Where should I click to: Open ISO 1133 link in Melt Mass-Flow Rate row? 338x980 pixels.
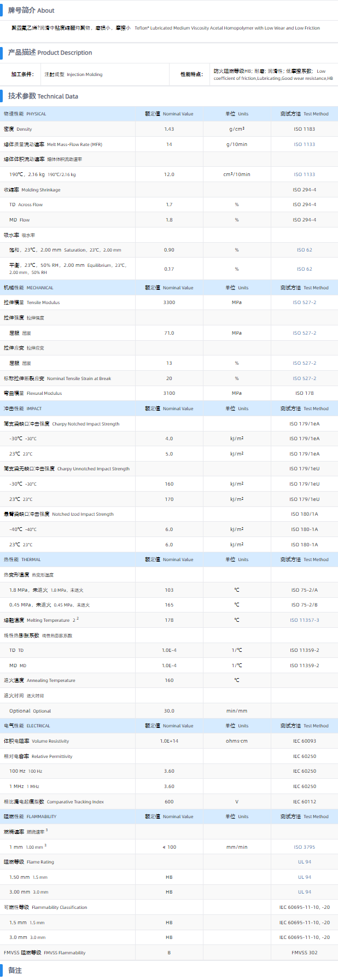(x=304, y=144)
